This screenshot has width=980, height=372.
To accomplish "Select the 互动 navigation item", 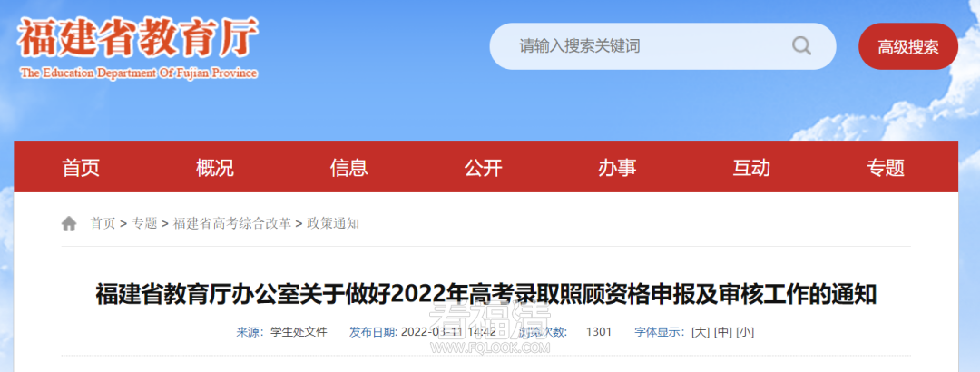I will [751, 168].
